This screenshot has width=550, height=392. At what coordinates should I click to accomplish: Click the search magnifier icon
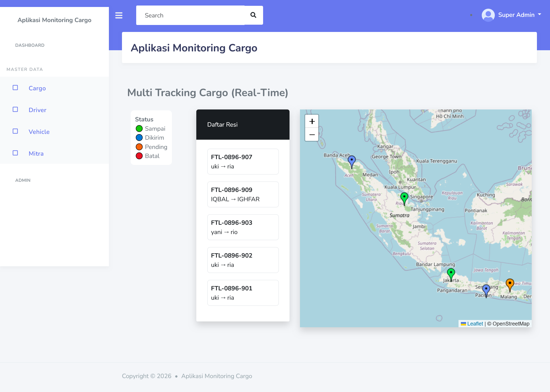pos(253,15)
